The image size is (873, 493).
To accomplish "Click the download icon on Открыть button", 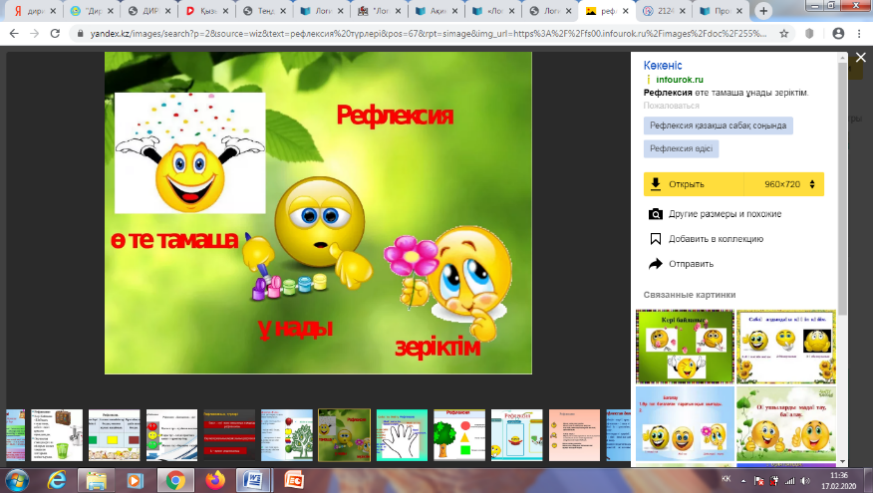I will 655,184.
